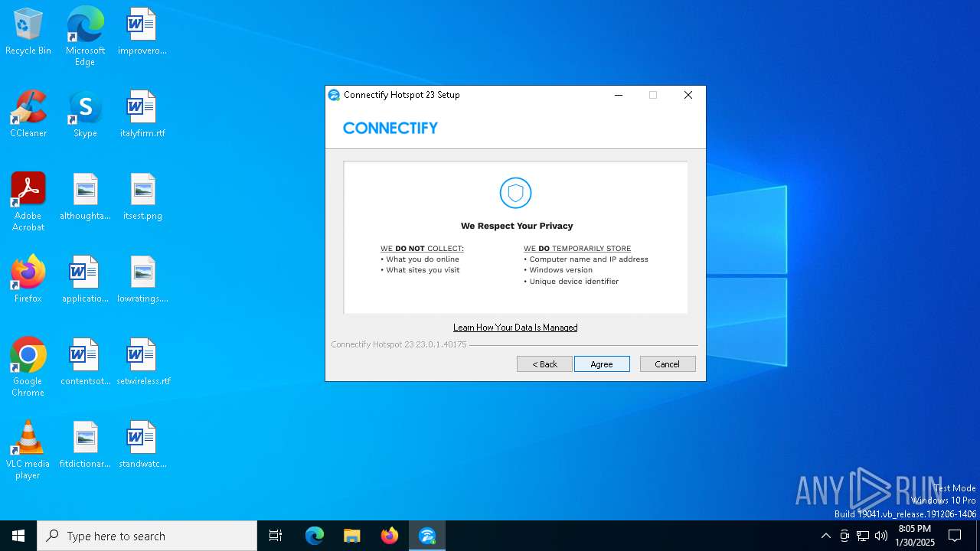
Task: Select the Adobe Acrobat desktop shortcut
Action: point(28,202)
